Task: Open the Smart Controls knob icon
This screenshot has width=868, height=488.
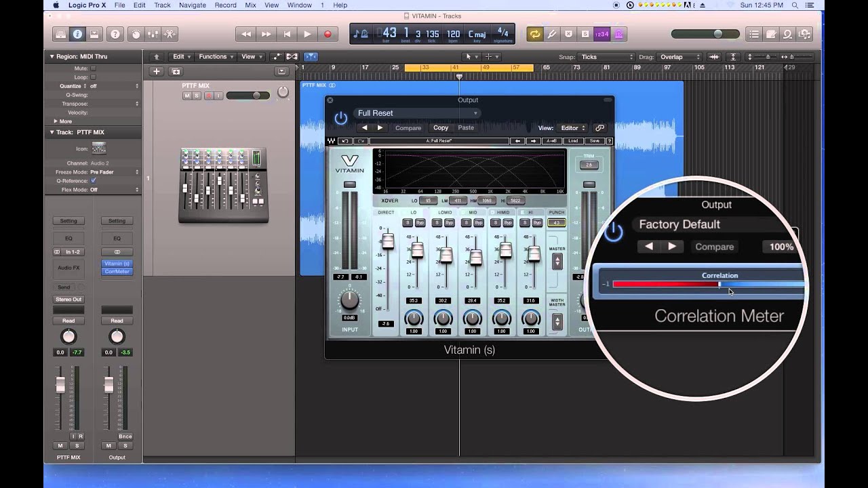Action: pyautogui.click(x=136, y=34)
